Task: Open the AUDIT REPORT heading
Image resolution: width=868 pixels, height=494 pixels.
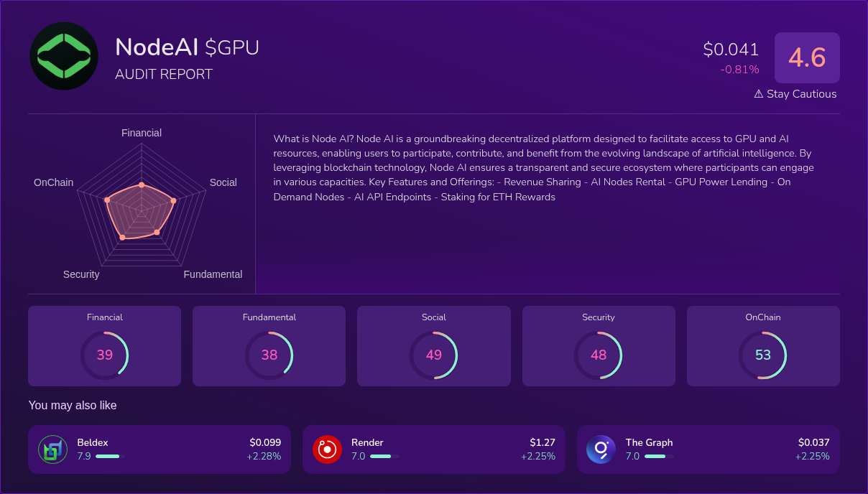Action: (163, 74)
